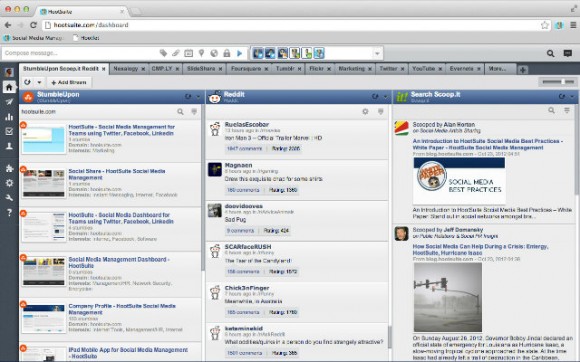Open the Home streams sidebar icon

pyautogui.click(x=9, y=87)
